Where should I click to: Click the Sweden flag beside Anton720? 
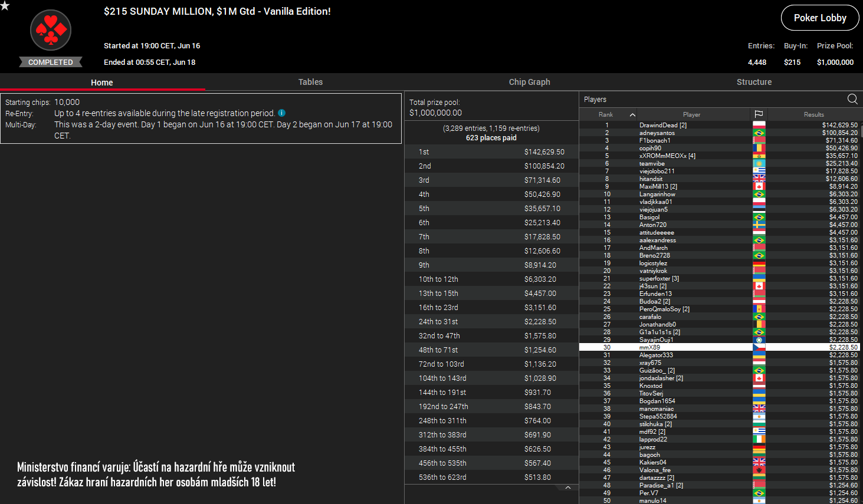coord(759,225)
